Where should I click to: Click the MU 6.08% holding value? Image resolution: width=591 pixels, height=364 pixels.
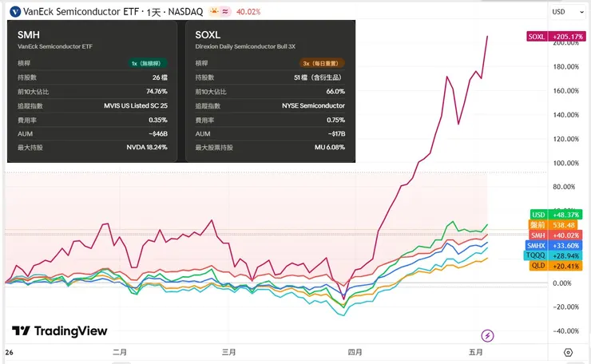coord(329,147)
